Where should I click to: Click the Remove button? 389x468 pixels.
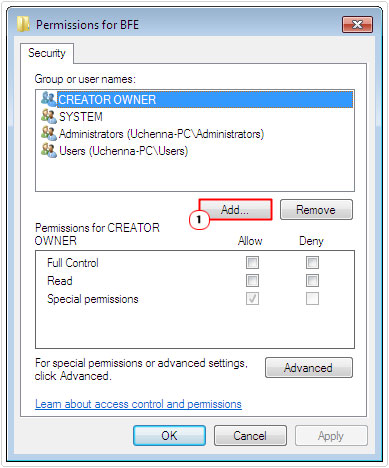[316, 210]
